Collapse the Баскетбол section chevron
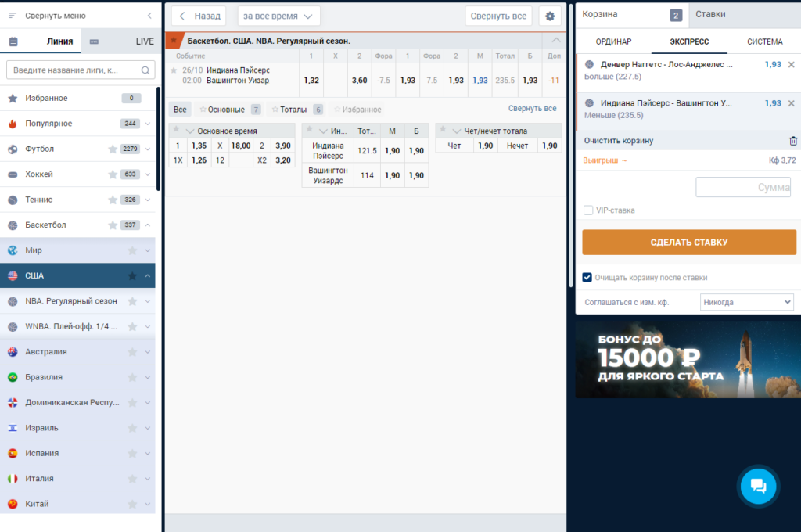This screenshot has width=801, height=532. point(148,225)
